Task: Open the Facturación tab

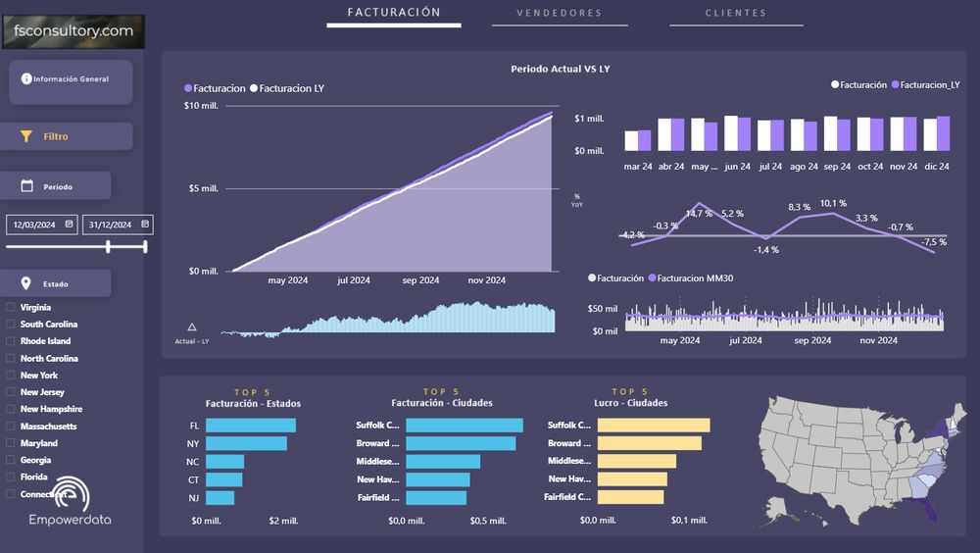Action: (394, 13)
